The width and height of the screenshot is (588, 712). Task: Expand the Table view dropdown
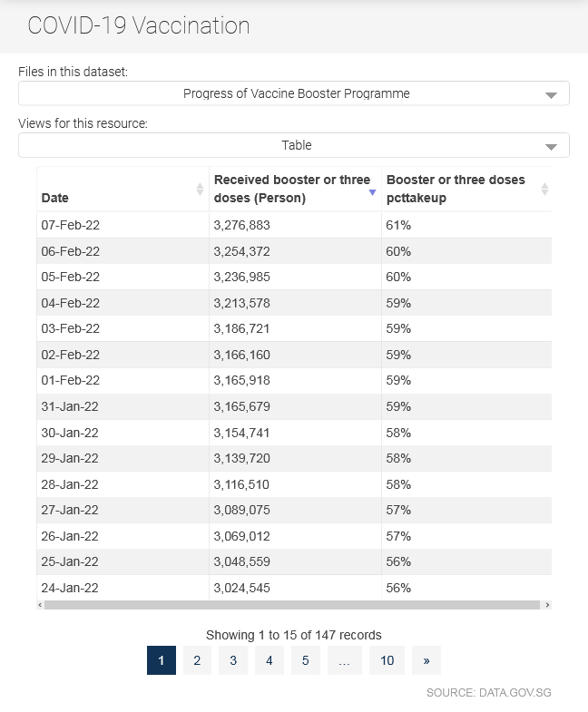tap(293, 145)
